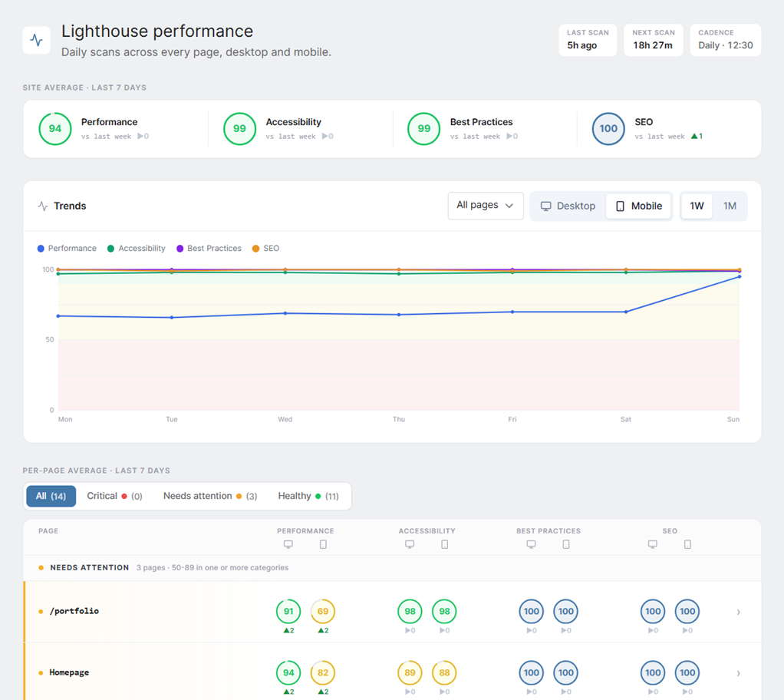The width and height of the screenshot is (784, 700).
Task: Click Homepage desktop accessibility score 89
Action: [x=410, y=673]
